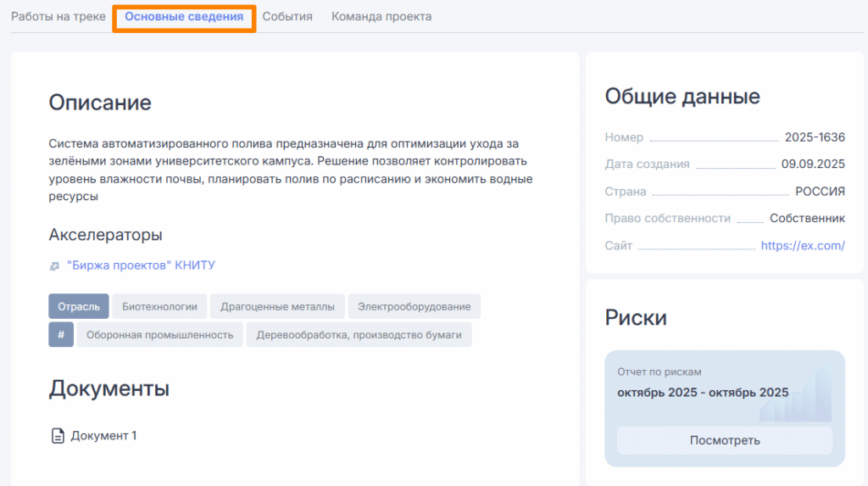
Task: Click the accelerator icon beside Биржа проектов
Action: [x=55, y=265]
